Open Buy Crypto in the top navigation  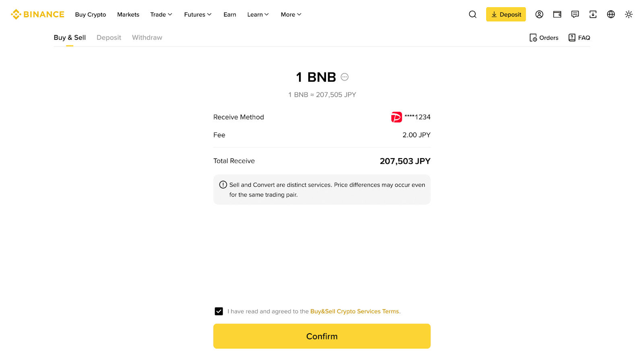pos(91,14)
